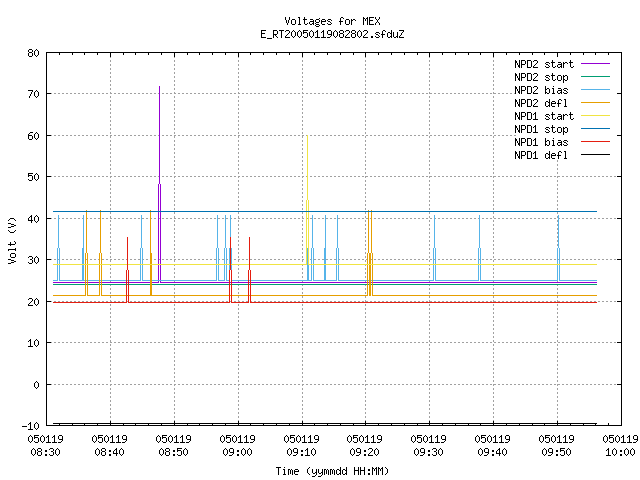Click the y-axis tick label 50
The image size is (640, 480).
(x=33, y=177)
